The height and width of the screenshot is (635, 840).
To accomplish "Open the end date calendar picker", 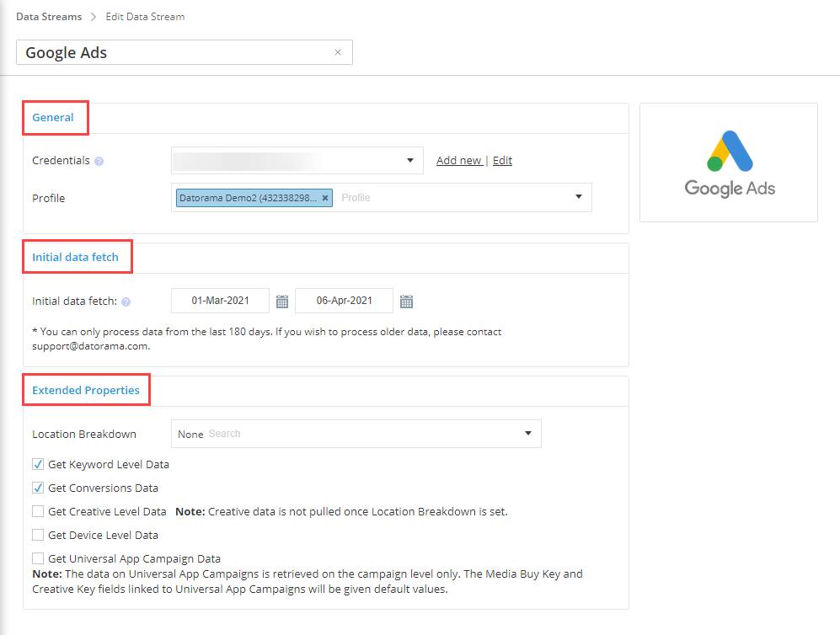I will click(x=406, y=301).
